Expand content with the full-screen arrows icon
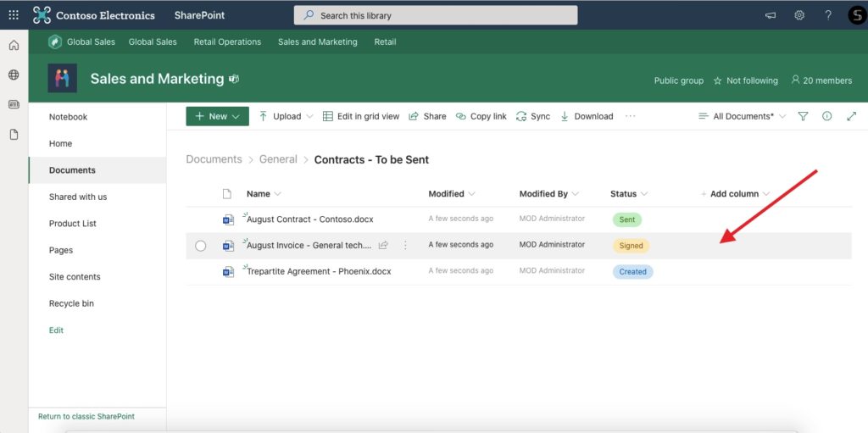 (x=851, y=116)
